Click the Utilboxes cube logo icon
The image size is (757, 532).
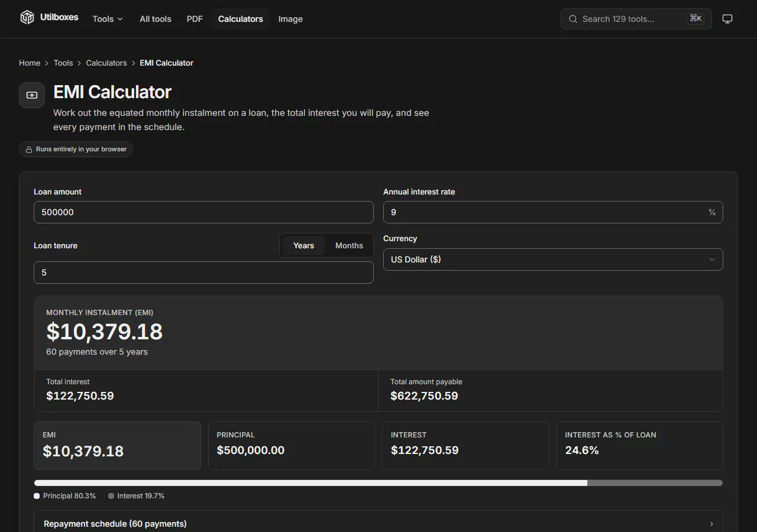pyautogui.click(x=27, y=18)
